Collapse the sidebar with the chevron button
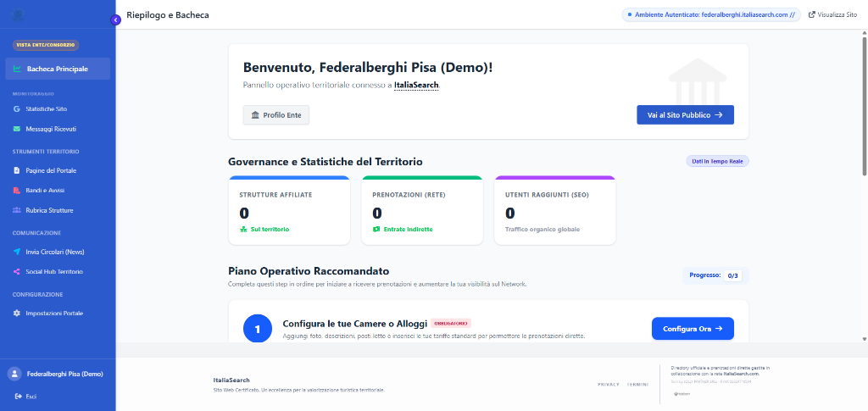Screen dimensions: 868x411 tap(115, 19)
